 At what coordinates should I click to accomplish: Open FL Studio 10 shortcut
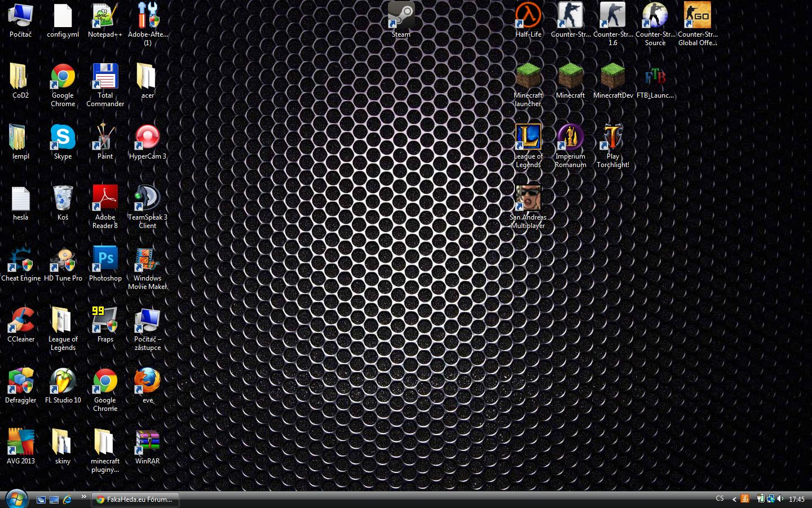pos(63,386)
